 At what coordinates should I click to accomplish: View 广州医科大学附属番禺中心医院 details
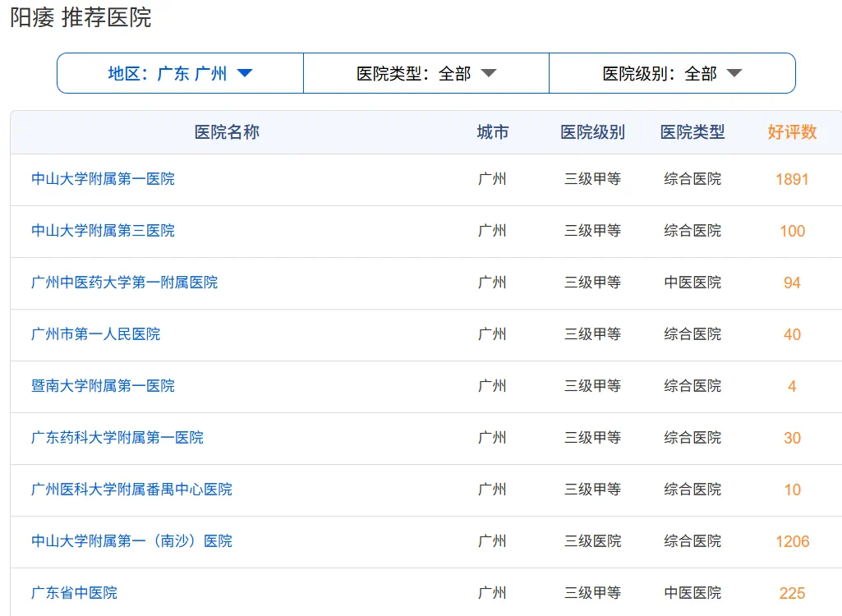tap(131, 490)
